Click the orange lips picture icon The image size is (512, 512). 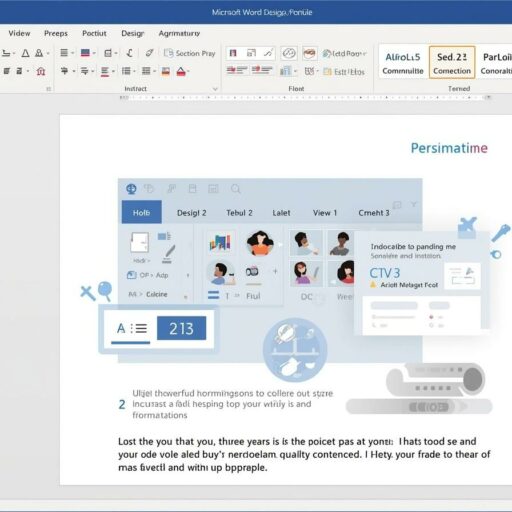coord(310,53)
